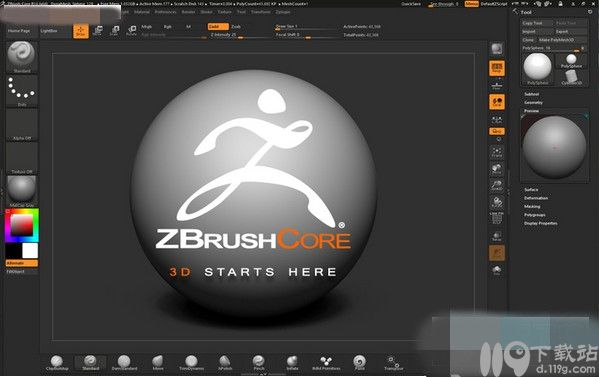Enable the Zsub mode button
Image resolution: width=599 pixels, height=377 pixels.
[x=236, y=26]
